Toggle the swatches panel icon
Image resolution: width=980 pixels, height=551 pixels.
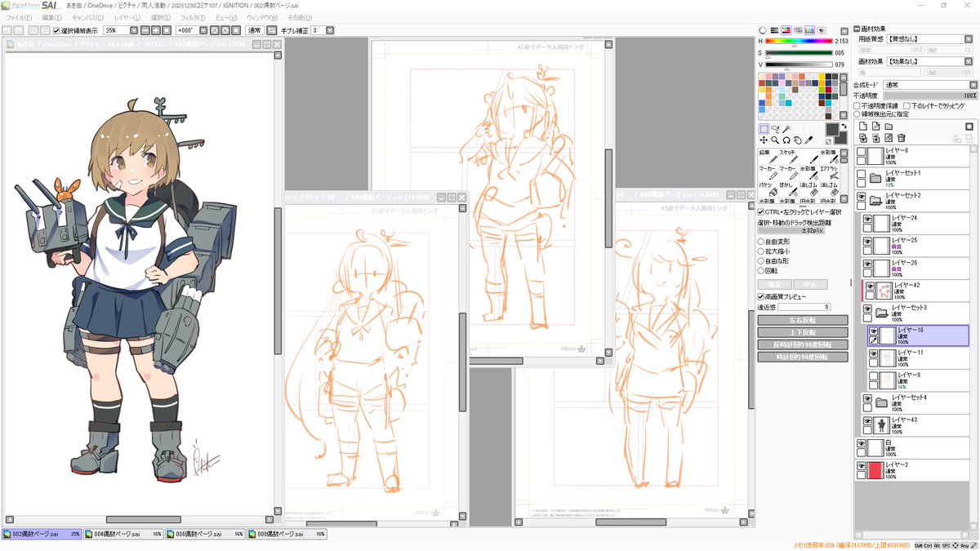[x=809, y=30]
